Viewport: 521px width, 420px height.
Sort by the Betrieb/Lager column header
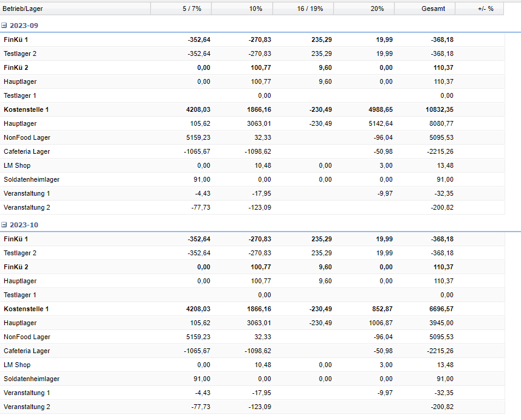tap(75, 9)
